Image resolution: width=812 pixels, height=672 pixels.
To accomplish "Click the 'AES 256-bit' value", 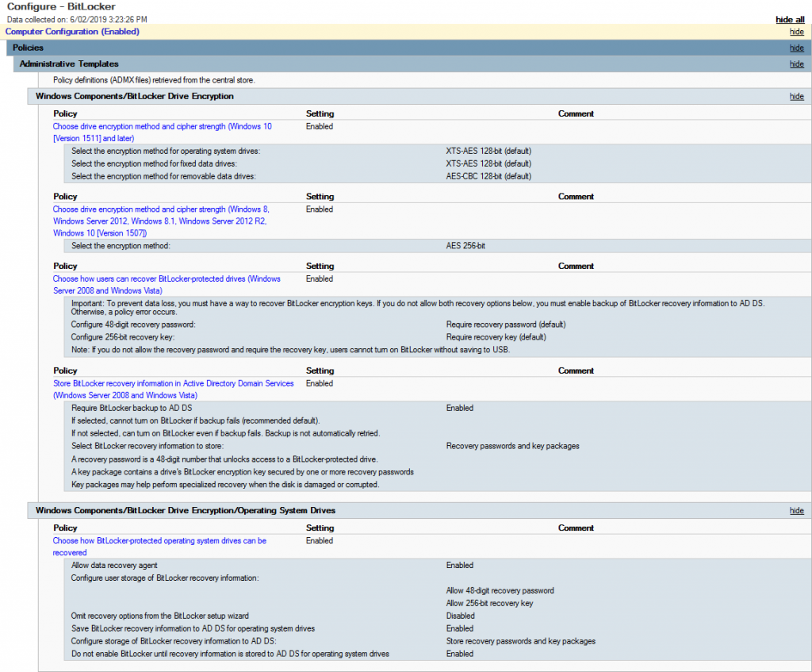I will pyautogui.click(x=465, y=246).
